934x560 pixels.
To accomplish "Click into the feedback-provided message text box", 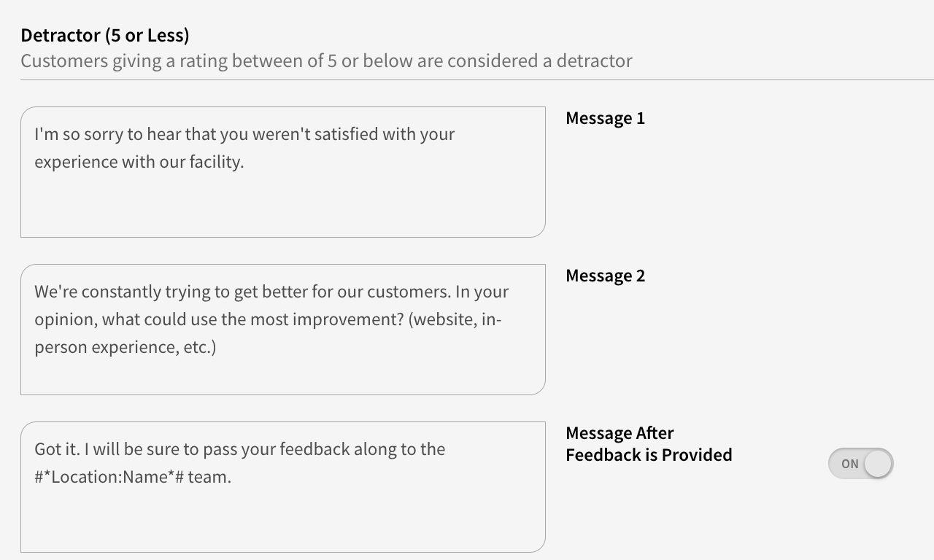I will coord(282,518).
